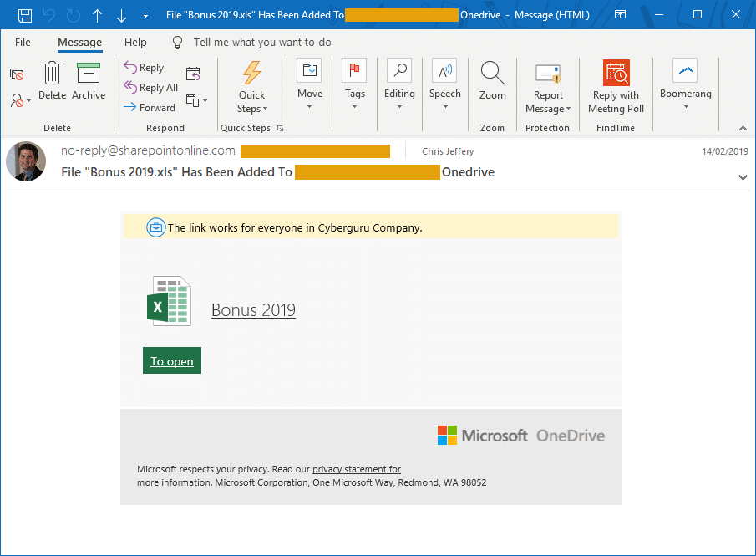This screenshot has width=756, height=556.
Task: Expand the message header chevron
Action: coord(743,177)
